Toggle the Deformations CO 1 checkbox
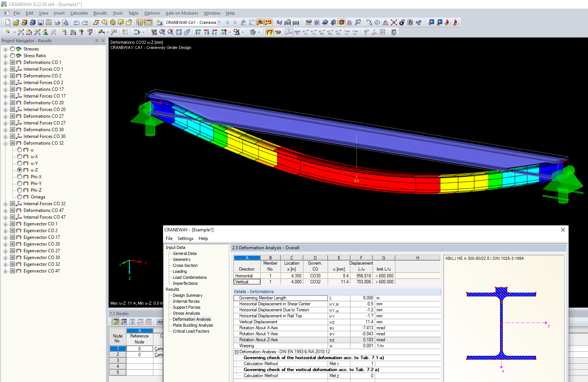This screenshot has width=588, height=382. (13, 62)
